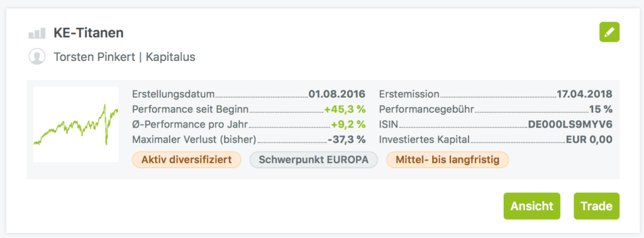Click the Erstellungsdatum label
The height and width of the screenshot is (238, 644).
[174, 94]
